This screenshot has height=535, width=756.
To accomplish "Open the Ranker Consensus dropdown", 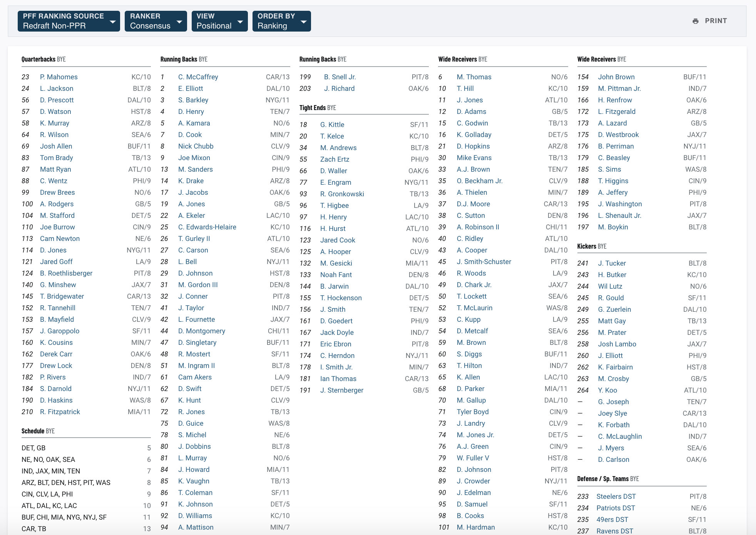I will [x=156, y=21].
